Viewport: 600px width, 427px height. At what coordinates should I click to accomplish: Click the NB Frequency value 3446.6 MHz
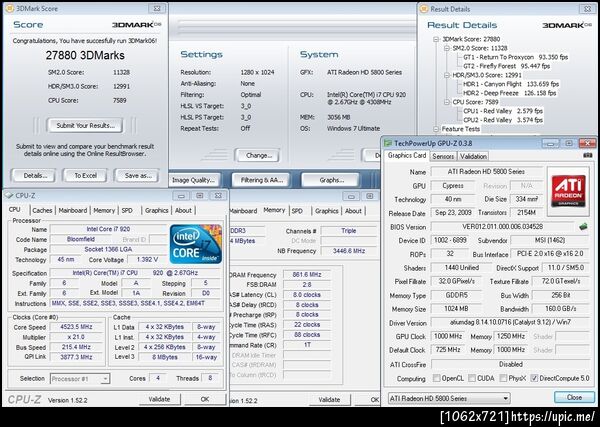click(349, 251)
